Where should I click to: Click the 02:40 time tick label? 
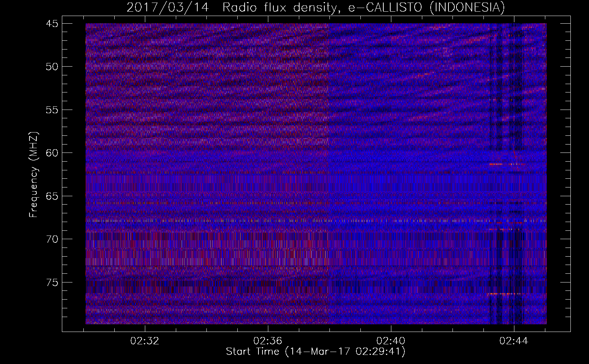[391, 341]
